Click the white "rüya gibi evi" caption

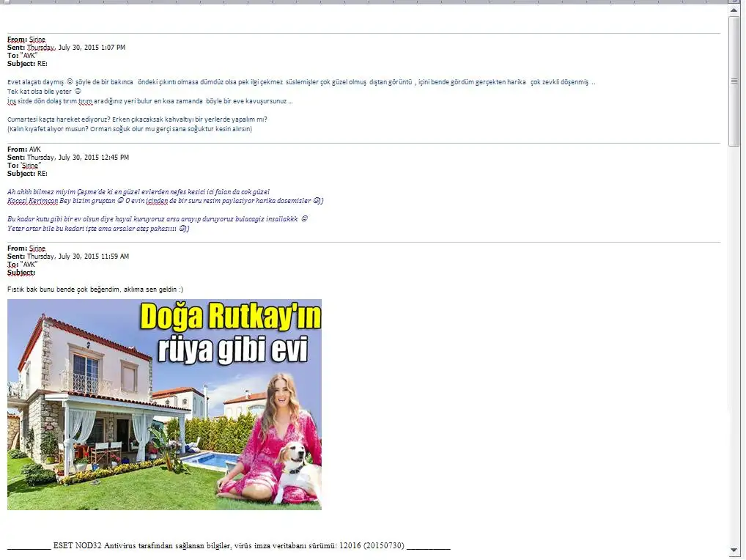click(232, 348)
